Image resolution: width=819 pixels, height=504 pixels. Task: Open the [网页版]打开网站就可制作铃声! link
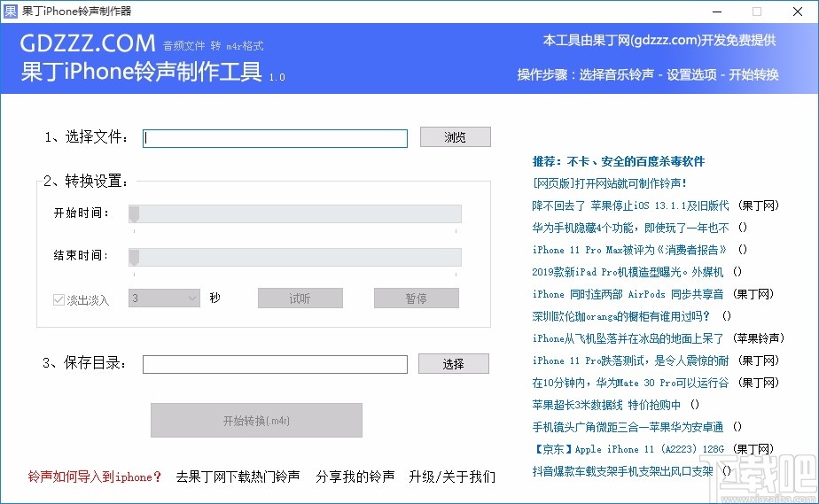[609, 183]
